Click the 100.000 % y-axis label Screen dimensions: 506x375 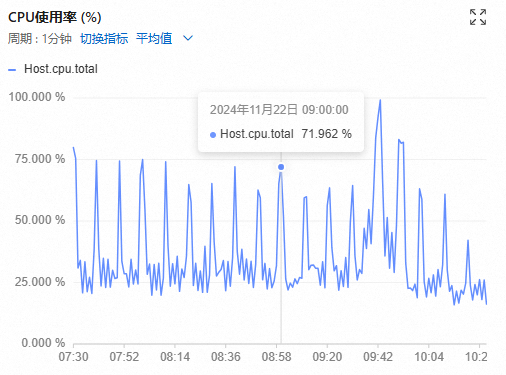pos(37,97)
